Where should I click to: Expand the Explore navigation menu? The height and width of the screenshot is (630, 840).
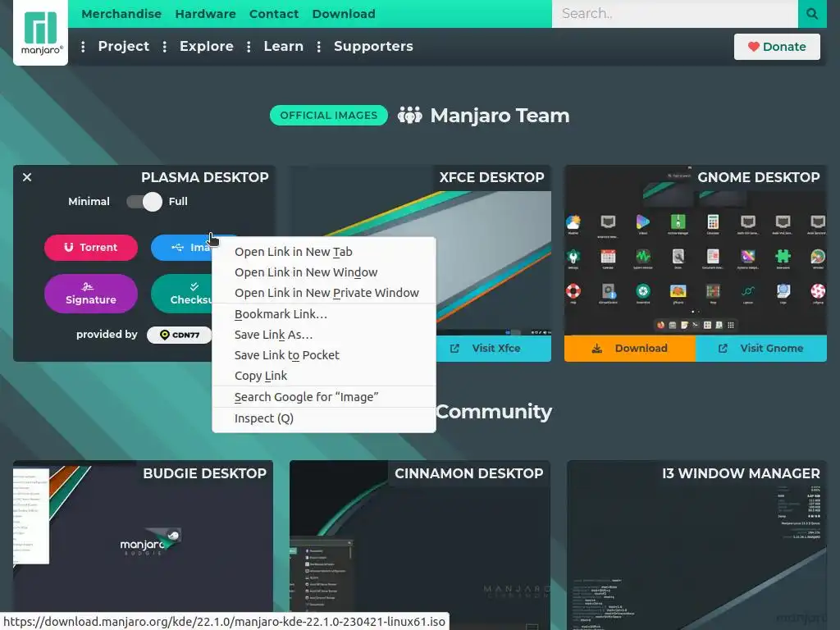point(206,46)
